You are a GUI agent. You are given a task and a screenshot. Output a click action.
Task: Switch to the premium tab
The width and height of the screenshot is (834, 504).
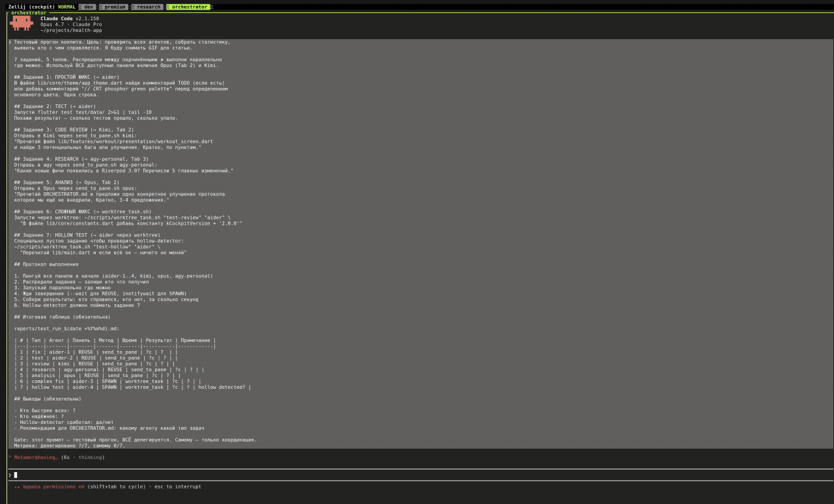click(115, 7)
